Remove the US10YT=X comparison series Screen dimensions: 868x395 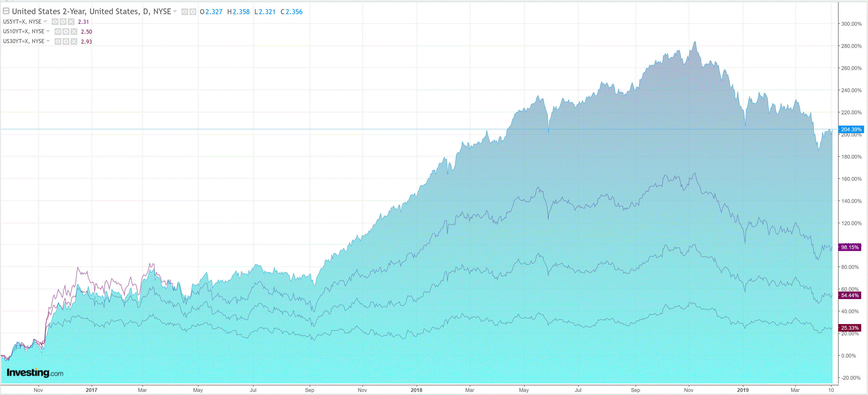(74, 32)
